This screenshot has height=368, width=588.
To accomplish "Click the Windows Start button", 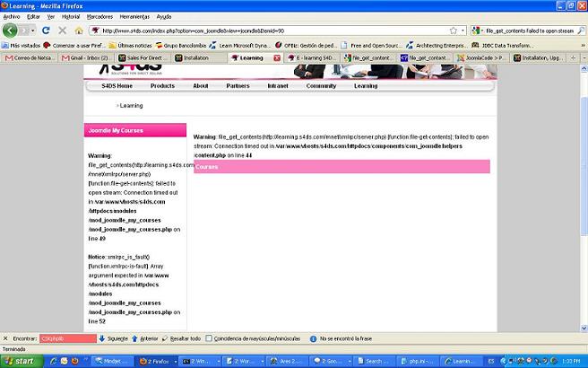I will pos(20,360).
